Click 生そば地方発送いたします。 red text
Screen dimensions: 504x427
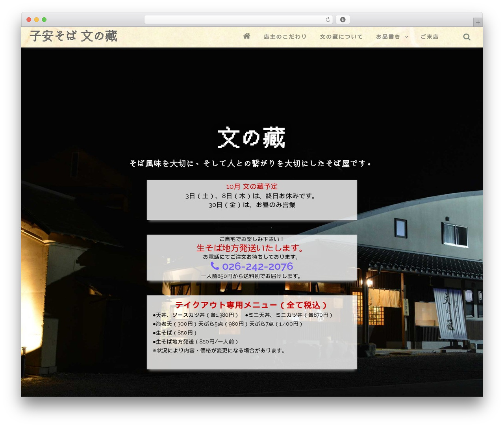251,248
